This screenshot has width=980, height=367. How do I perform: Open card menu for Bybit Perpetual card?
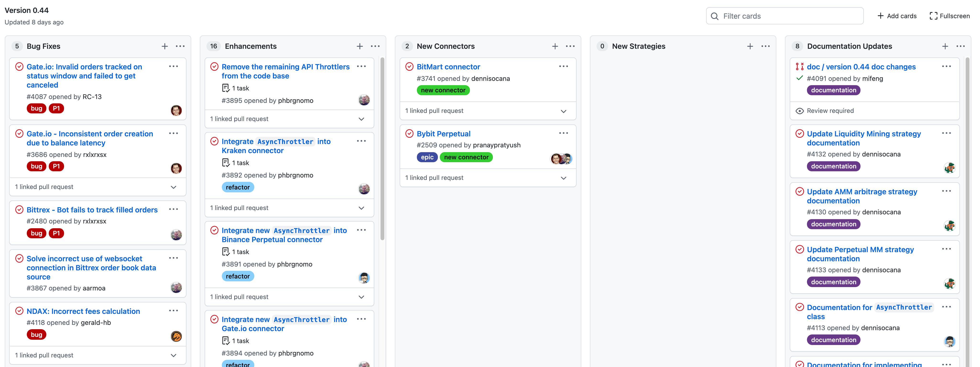point(564,133)
